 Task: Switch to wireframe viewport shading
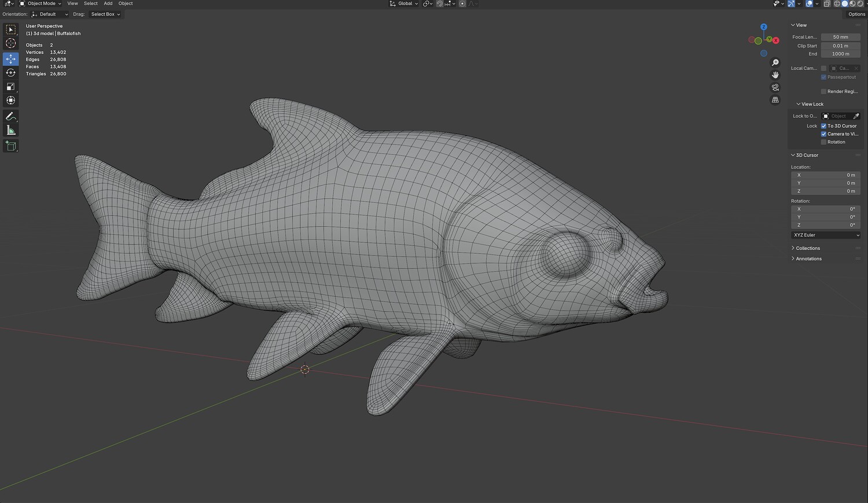836,3
